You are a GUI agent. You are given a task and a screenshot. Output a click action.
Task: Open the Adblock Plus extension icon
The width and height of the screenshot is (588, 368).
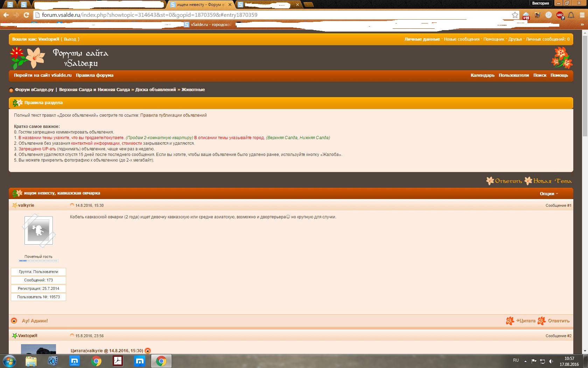[x=560, y=15]
